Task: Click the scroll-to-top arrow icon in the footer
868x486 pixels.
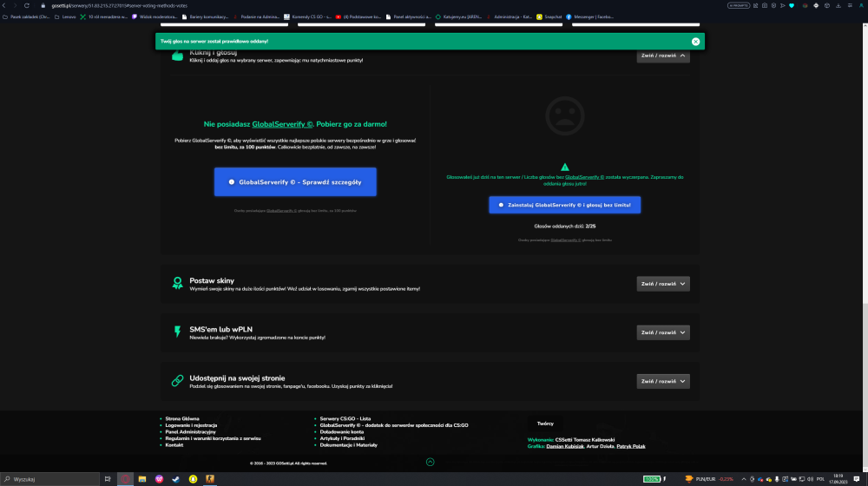Action: pos(431,463)
